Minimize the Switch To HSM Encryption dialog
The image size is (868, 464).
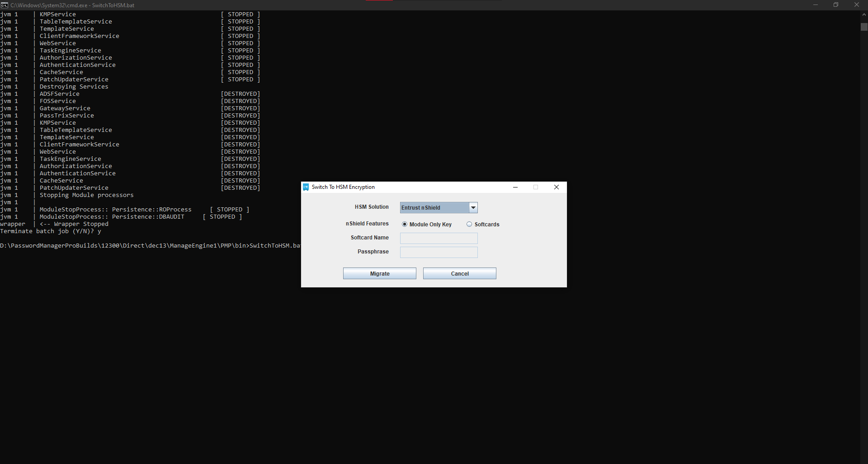pyautogui.click(x=515, y=187)
